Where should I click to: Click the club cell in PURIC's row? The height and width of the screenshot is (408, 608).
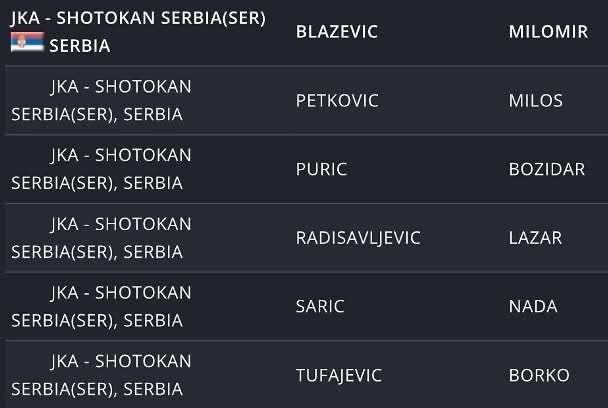point(101,169)
